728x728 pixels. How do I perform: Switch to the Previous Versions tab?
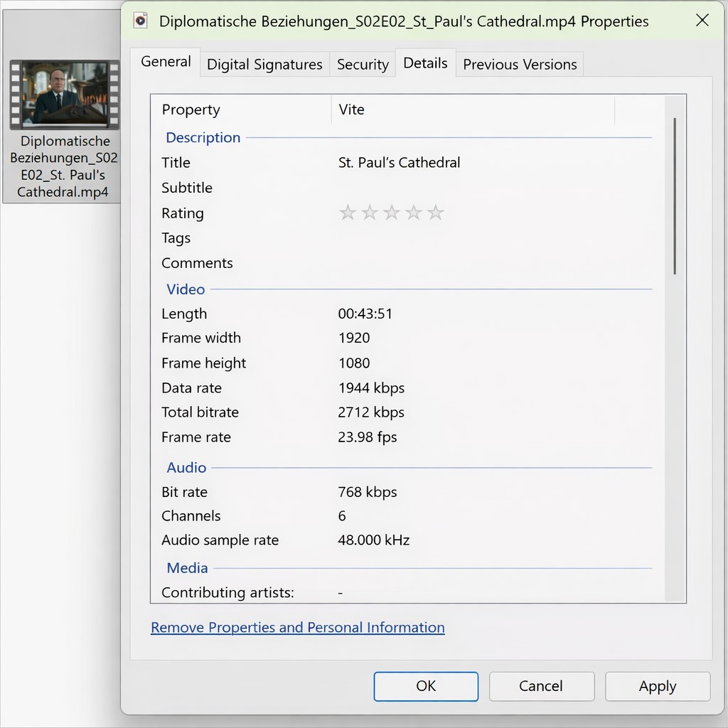pyautogui.click(x=520, y=64)
